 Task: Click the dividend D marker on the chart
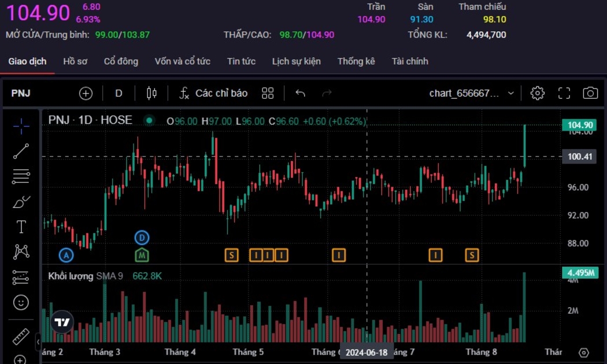(x=142, y=237)
